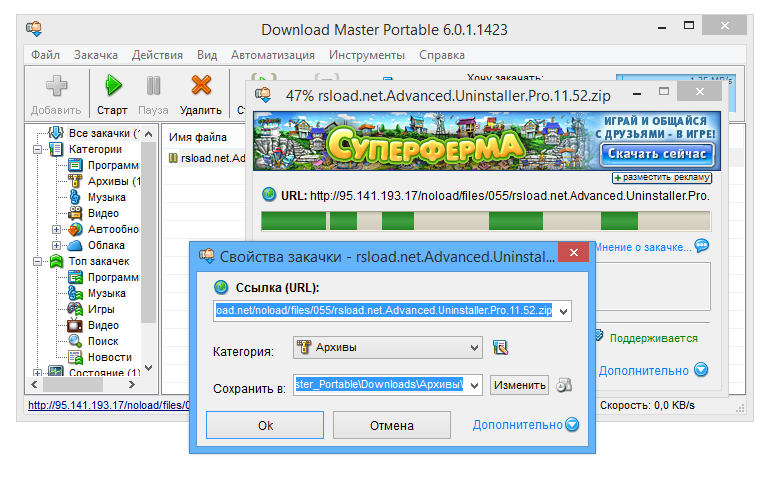The image size is (778, 493).
Task: Click the Изменить button
Action: click(519, 385)
